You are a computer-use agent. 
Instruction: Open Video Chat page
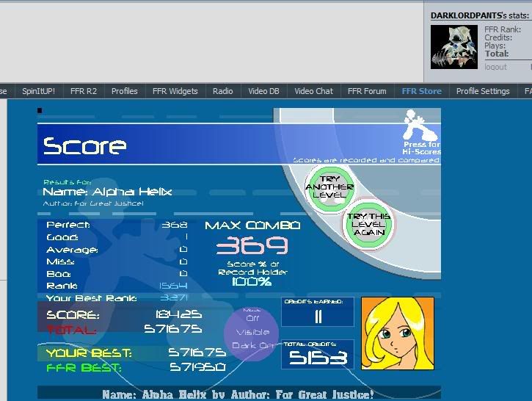tap(313, 91)
